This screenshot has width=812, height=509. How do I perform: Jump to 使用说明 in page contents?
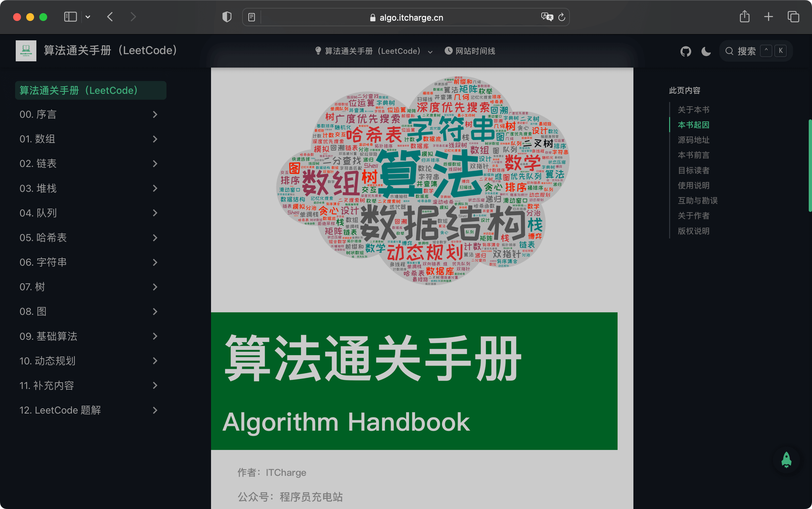[694, 186]
